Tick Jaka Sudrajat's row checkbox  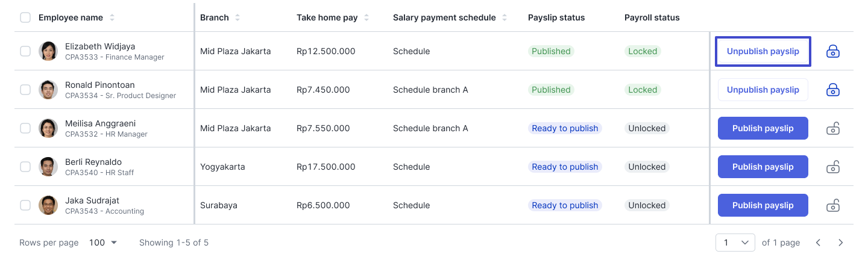25,205
